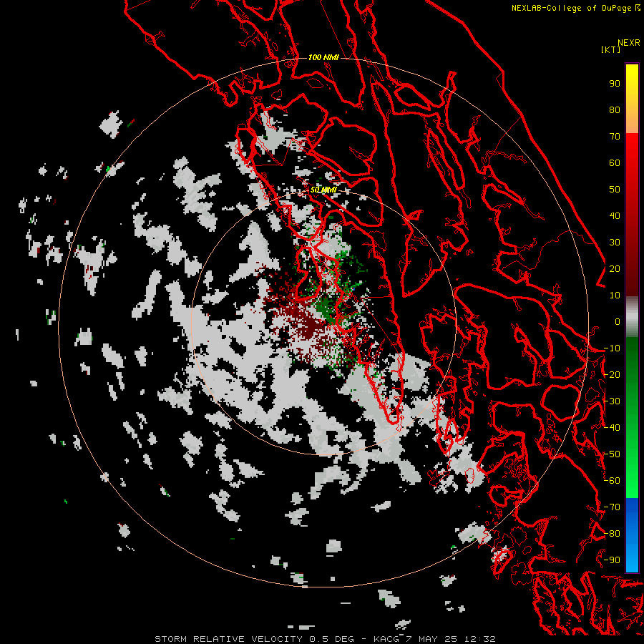Click the -80 tick on the velocity scale
This screenshot has width=644, height=644.
pyautogui.click(x=612, y=534)
